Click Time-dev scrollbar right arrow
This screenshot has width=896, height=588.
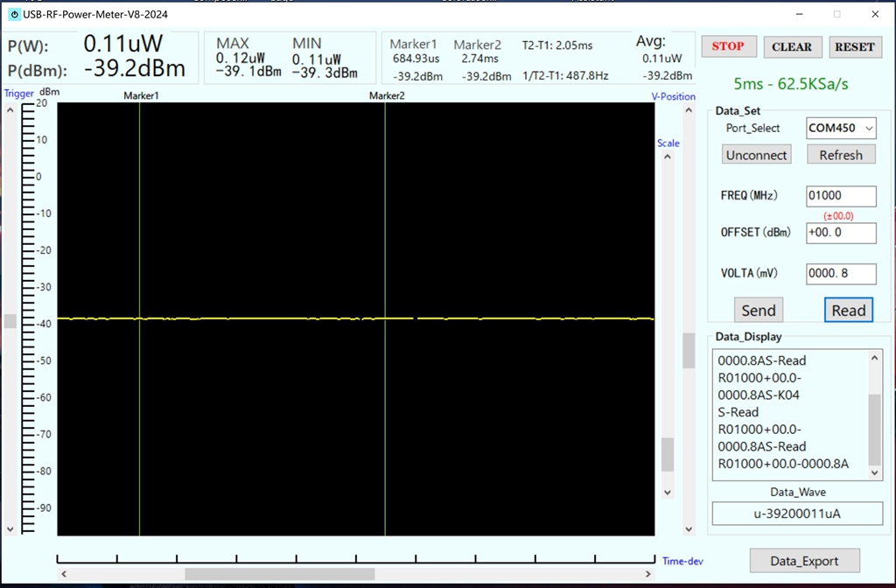coord(648,574)
